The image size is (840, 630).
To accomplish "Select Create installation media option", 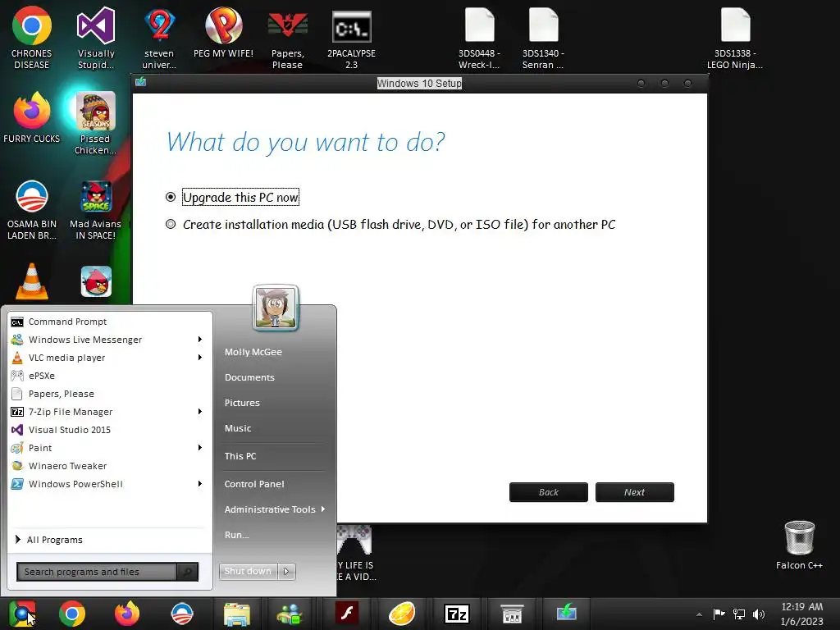I will 390,225.
